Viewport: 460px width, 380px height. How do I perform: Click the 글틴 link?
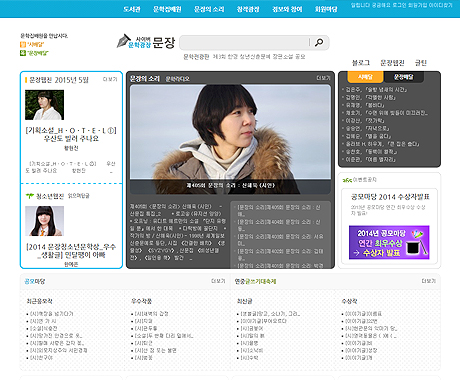[421, 63]
